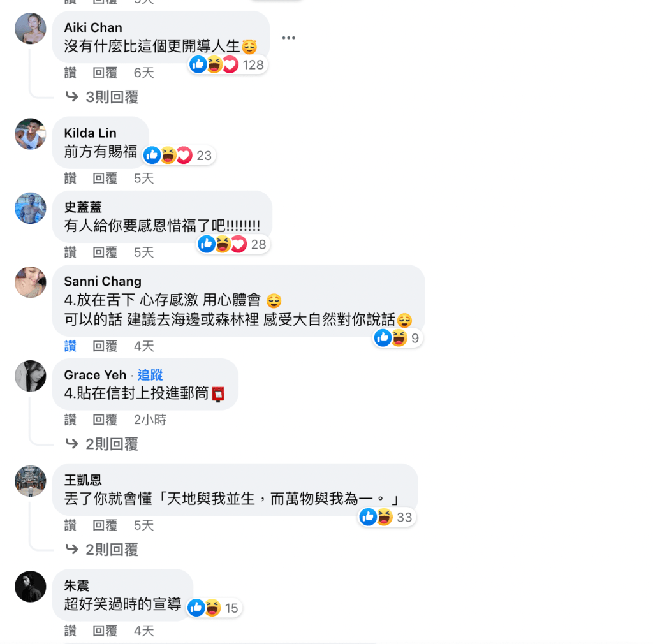Open the 2小時 timestamp on Grace Yeh's comment
Viewport: 653px width, 644px height.
tap(150, 420)
